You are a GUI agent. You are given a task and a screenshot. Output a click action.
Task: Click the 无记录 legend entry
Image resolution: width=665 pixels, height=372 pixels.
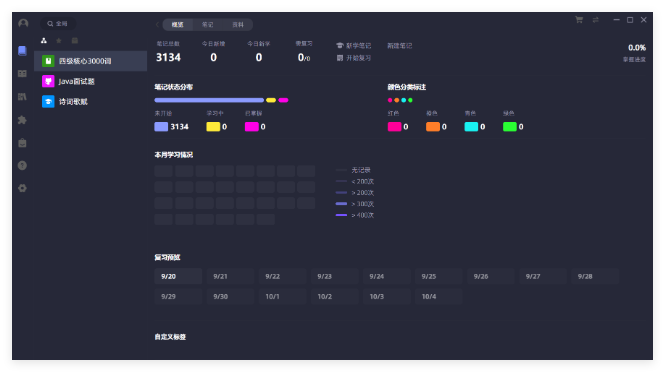click(x=353, y=170)
